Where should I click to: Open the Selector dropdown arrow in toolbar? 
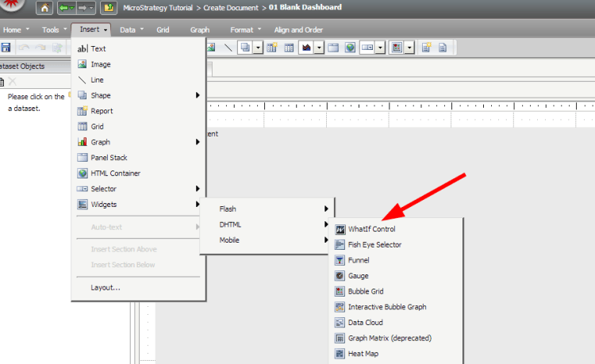pyautogui.click(x=380, y=48)
